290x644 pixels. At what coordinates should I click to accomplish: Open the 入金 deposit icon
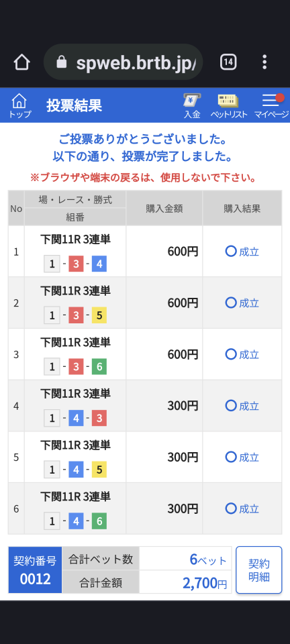tap(192, 105)
